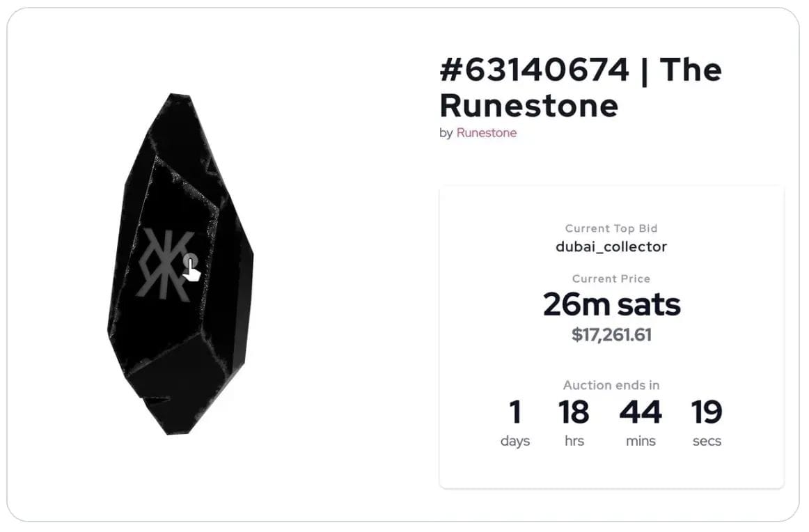809x532 pixels.
Task: Click the days countdown value showing 1
Action: pyautogui.click(x=515, y=412)
